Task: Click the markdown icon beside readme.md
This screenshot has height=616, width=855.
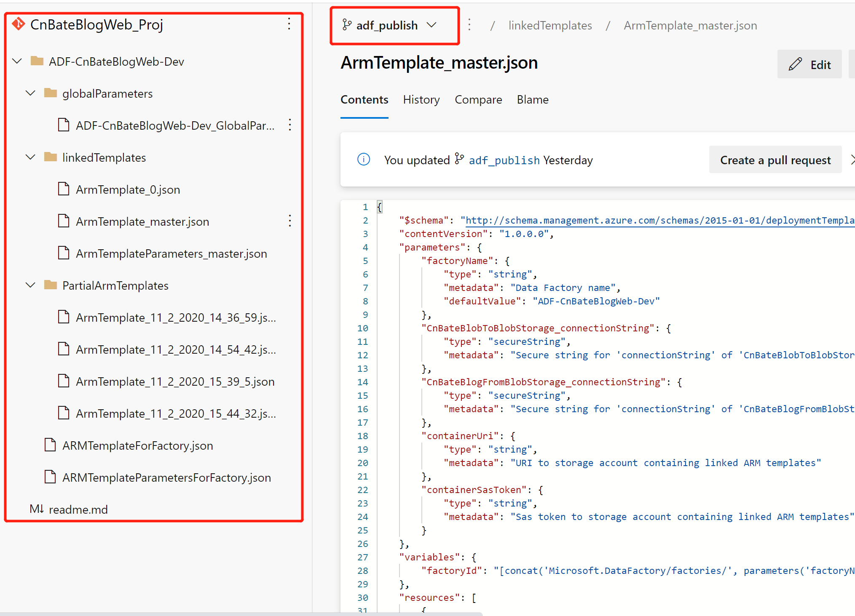Action: (37, 509)
